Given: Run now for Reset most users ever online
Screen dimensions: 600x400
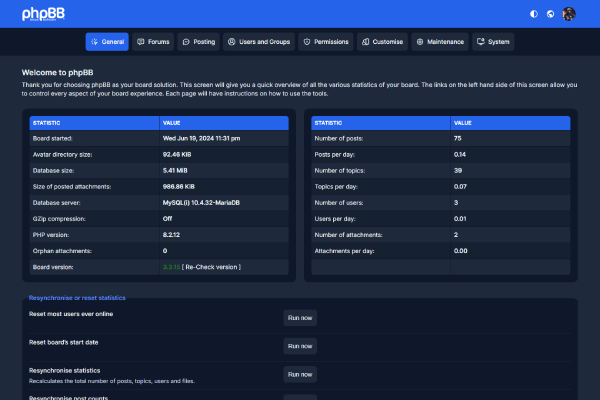Looking at the screenshot, I should point(300,318).
